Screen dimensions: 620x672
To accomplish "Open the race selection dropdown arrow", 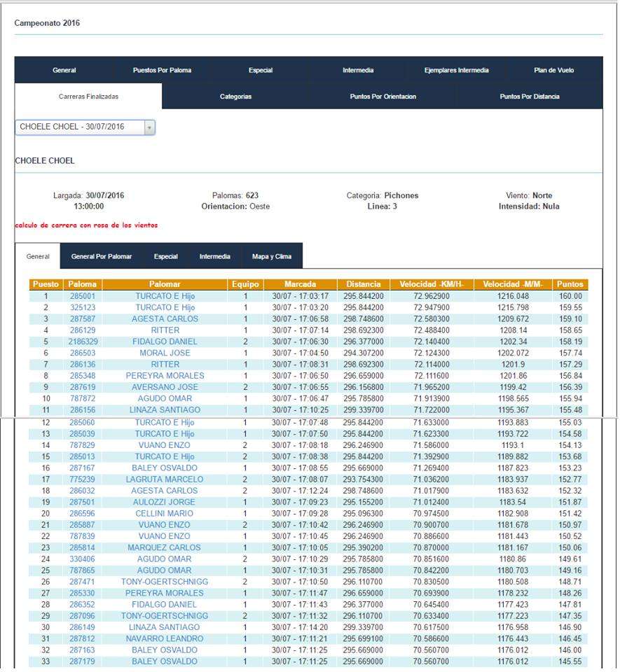I will point(149,127).
